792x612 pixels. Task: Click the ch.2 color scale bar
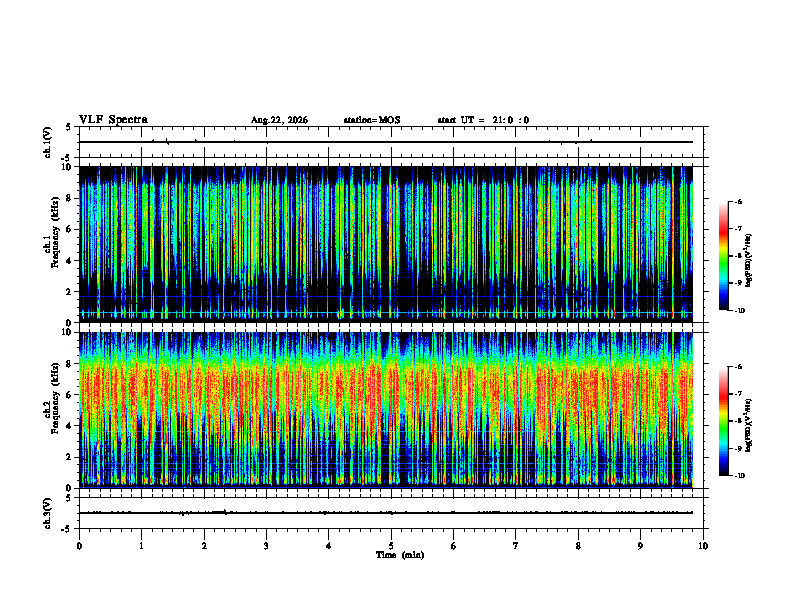click(x=723, y=421)
